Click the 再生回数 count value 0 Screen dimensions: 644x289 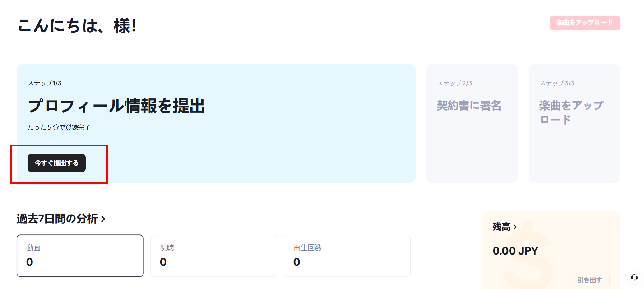297,262
